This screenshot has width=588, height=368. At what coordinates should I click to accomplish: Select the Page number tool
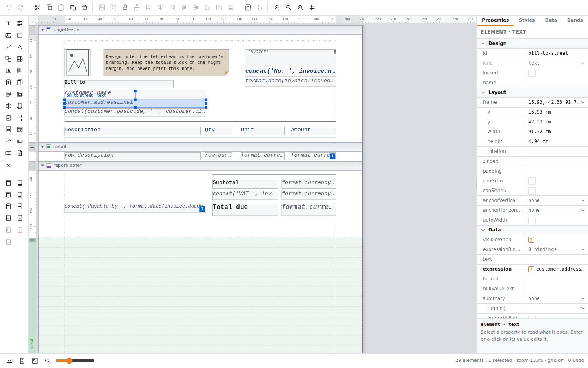point(8,83)
